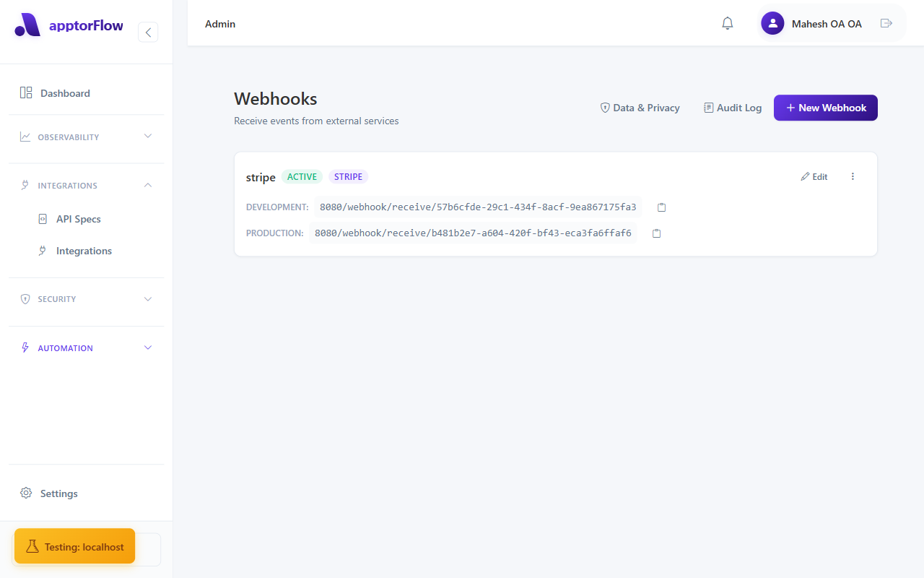Viewport: 924px width, 578px height.
Task: View Data & Privacy
Action: click(x=640, y=107)
